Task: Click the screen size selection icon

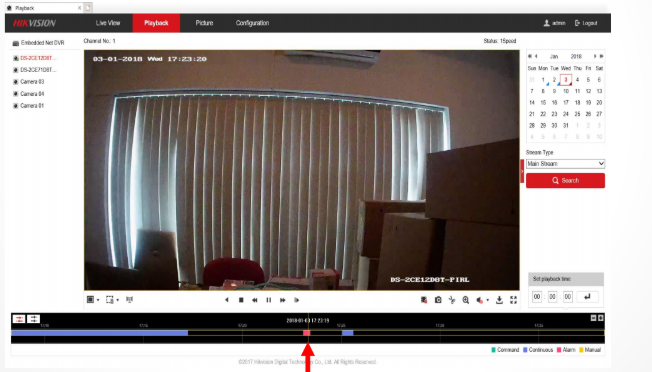Action: pyautogui.click(x=109, y=300)
